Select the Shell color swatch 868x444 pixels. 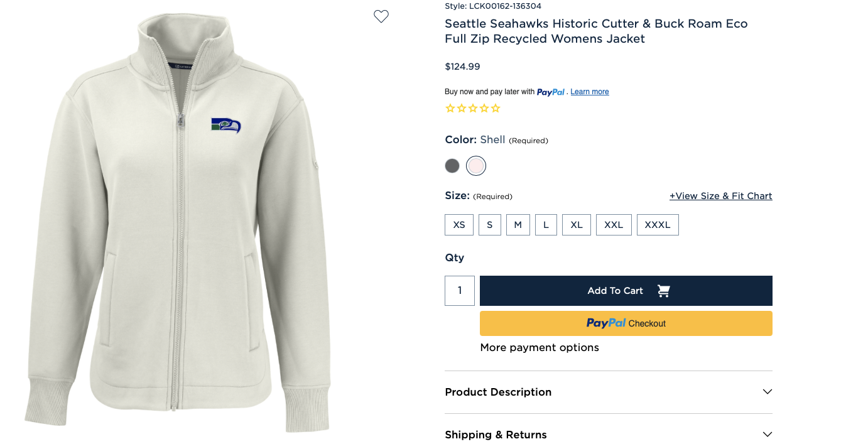click(476, 166)
